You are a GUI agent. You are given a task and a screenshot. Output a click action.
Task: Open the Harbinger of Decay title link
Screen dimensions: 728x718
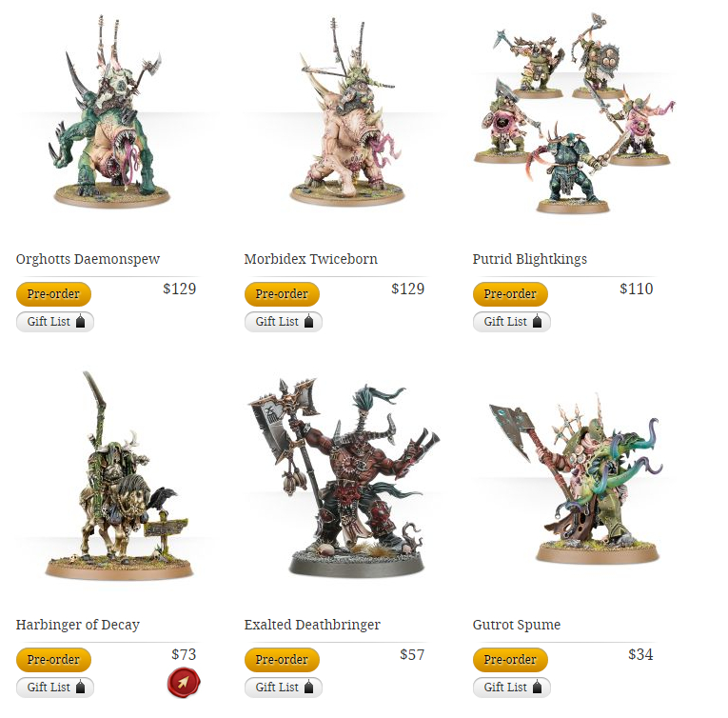pos(77,625)
